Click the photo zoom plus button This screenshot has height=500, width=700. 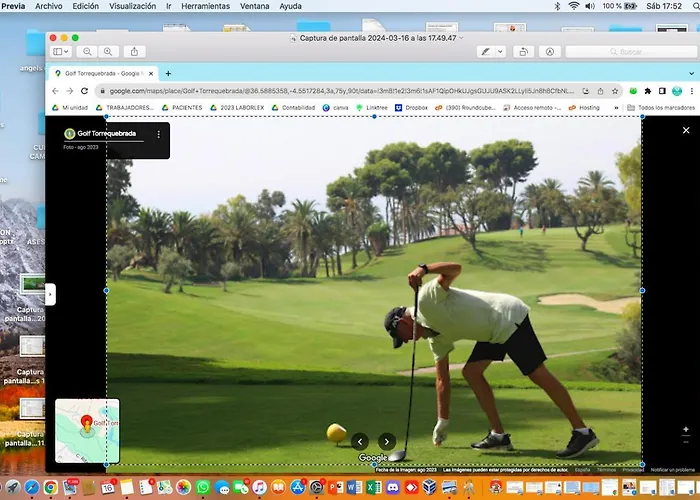click(x=686, y=429)
